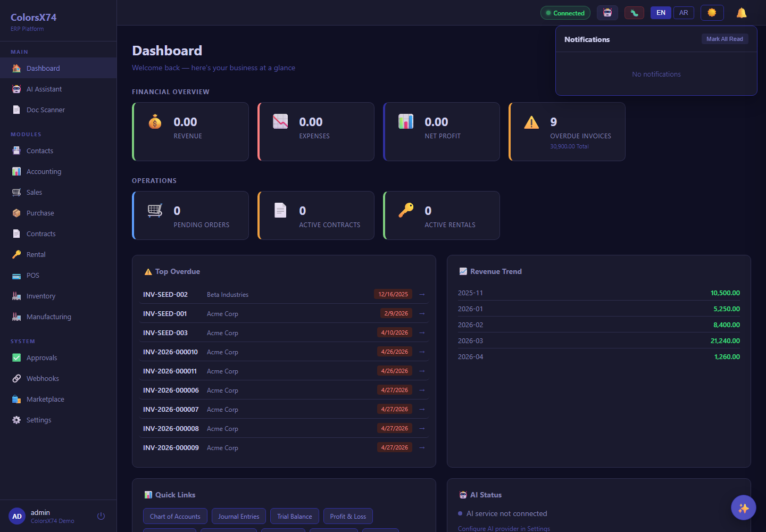Click the Doc Scanner page icon
This screenshot has width=766, height=532.
(16, 110)
